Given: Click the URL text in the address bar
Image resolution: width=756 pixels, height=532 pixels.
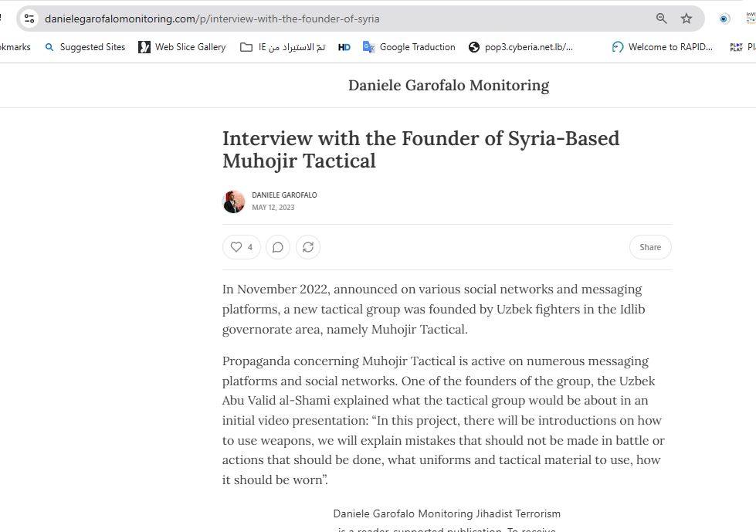Looking at the screenshot, I should 212,19.
